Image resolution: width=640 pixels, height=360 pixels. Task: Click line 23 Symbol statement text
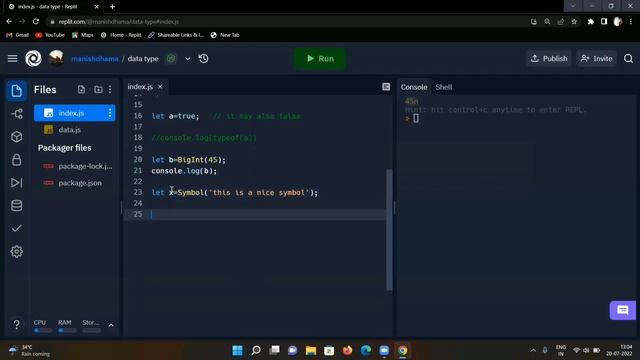click(235, 192)
